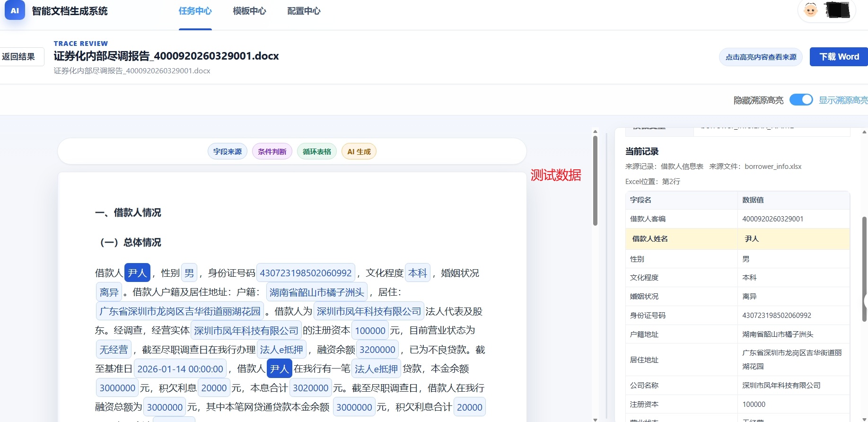Screen dimensions: 868x422
Task: Click 20000 before 元，本息合计
Action: coord(214,388)
